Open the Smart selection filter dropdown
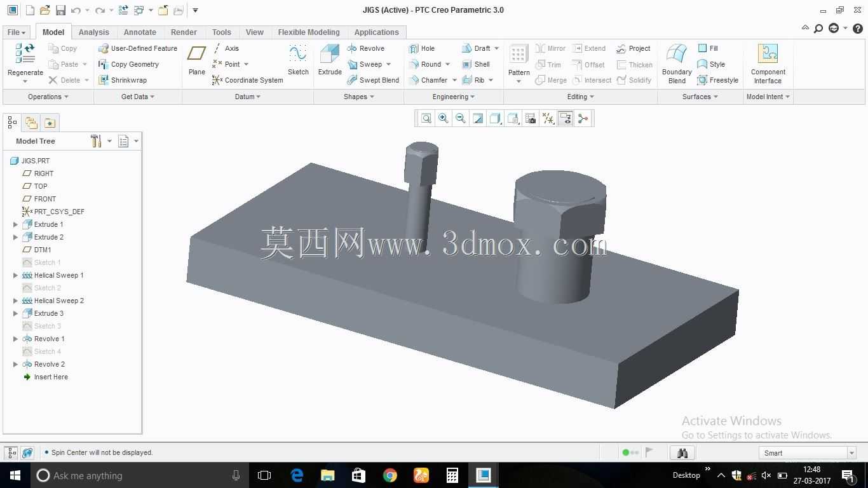Screen dimensions: 868x488 851,453
